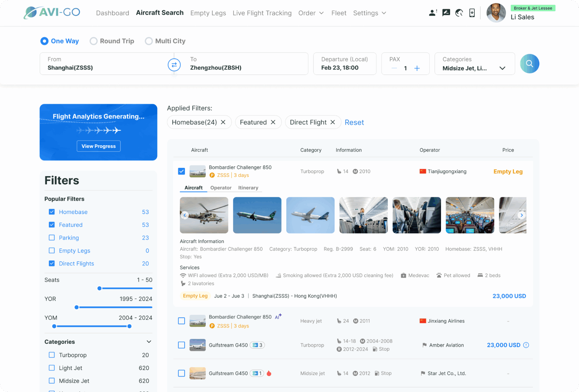Click the Empty Leg price label
Image resolution: width=579 pixels, height=392 pixels.
tap(508, 171)
